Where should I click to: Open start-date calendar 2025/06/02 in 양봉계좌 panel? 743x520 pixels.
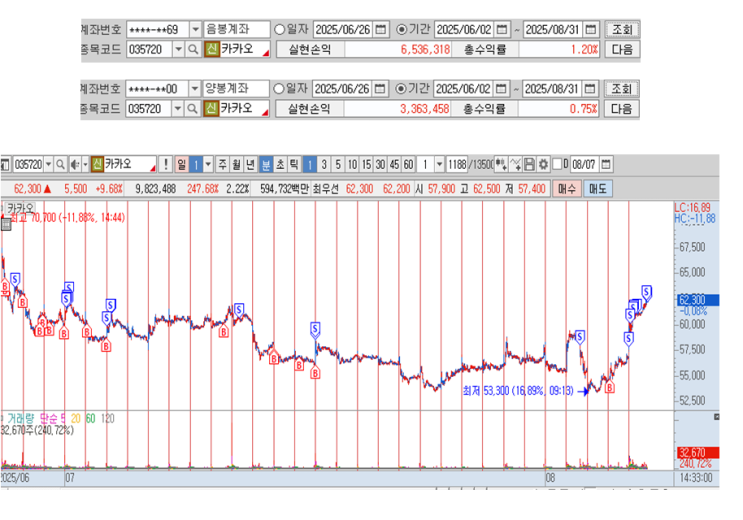coord(501,89)
